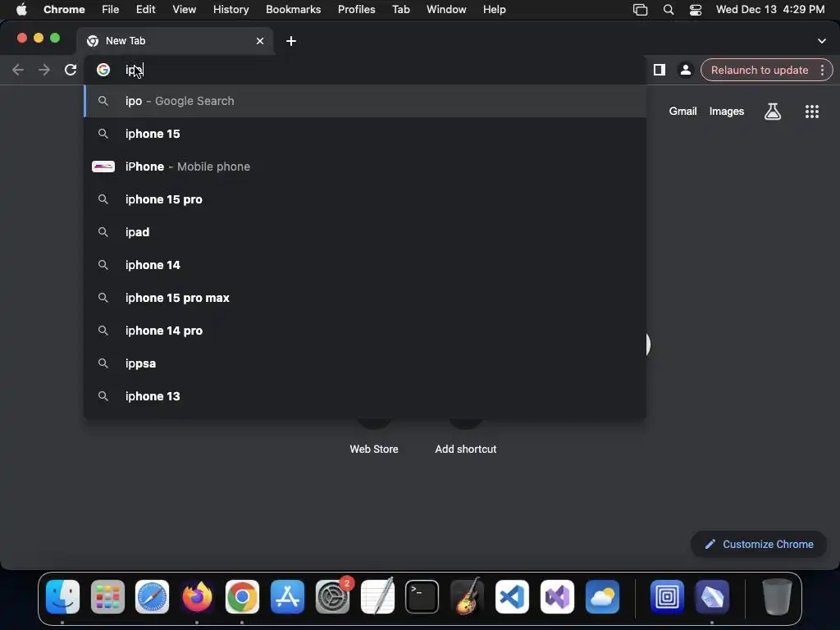Image resolution: width=840 pixels, height=630 pixels.
Task: Open Safari from the dock
Action: tap(152, 597)
